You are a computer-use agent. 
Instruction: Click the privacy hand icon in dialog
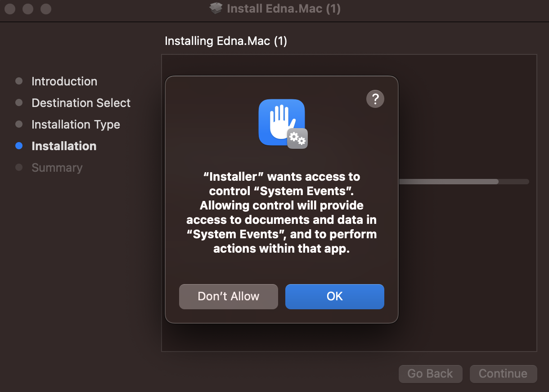coord(283,123)
